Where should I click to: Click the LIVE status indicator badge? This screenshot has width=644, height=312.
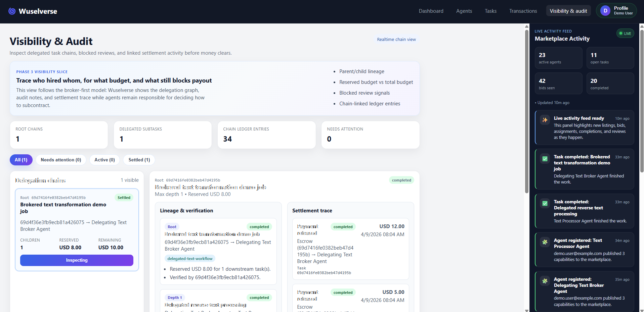tap(625, 33)
